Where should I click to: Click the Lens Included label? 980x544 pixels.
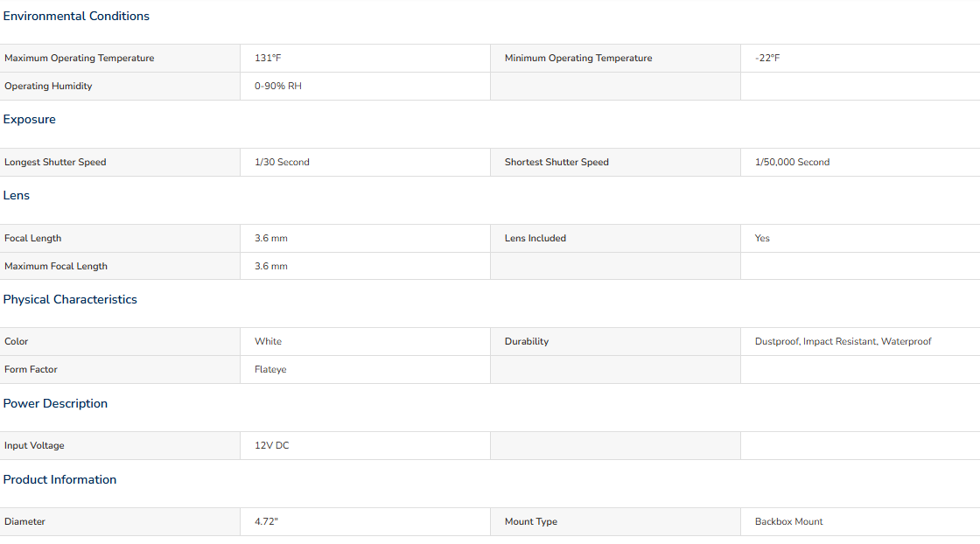[x=535, y=238]
